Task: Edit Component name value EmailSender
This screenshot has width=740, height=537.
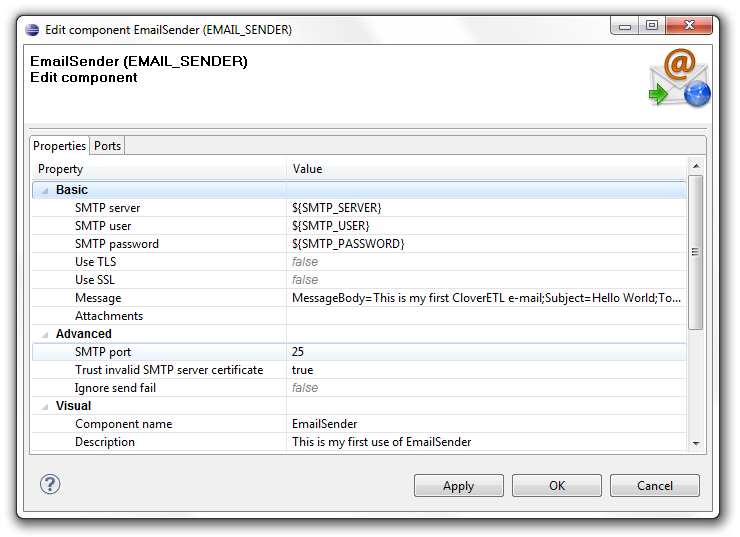Action: coord(486,424)
